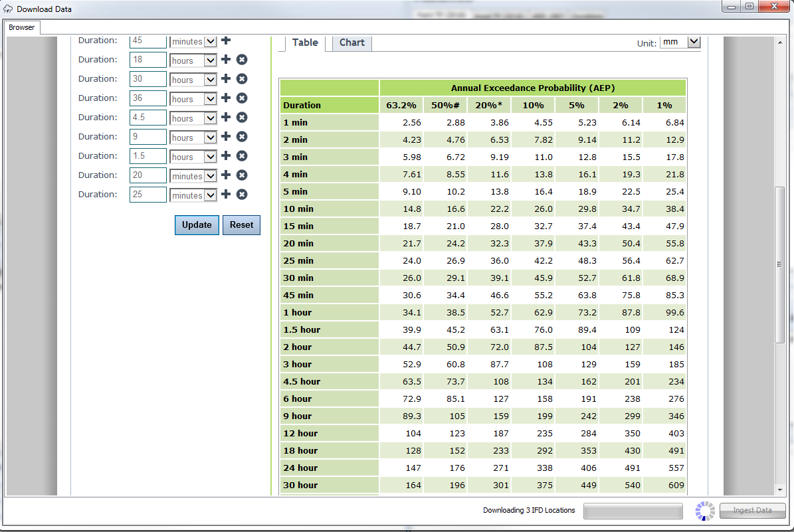Click the duration input containing 4.5

point(148,118)
